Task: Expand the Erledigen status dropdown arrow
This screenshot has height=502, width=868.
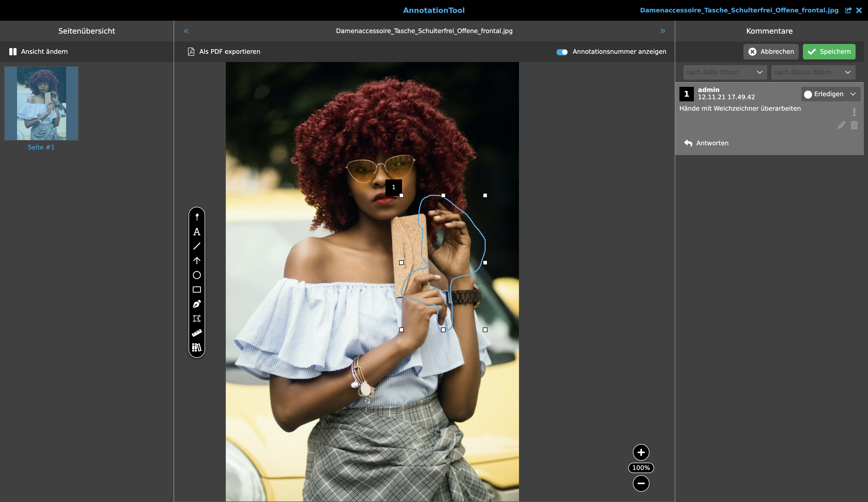Action: point(853,94)
